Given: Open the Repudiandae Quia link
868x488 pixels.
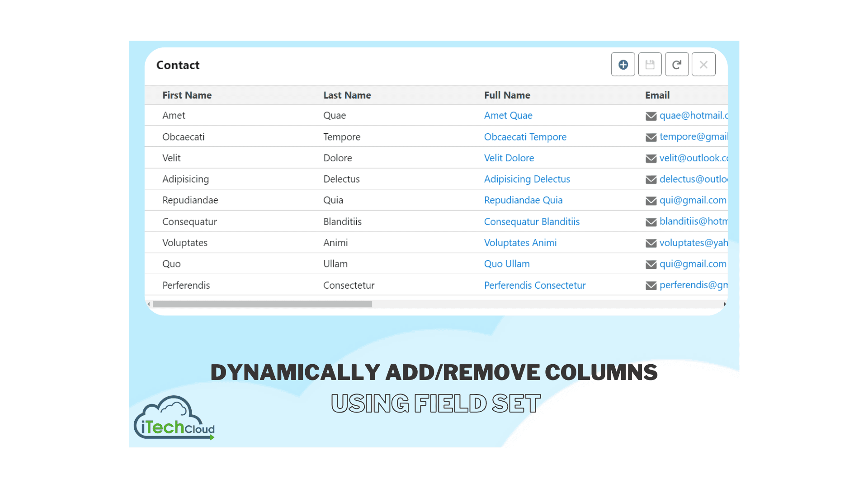Looking at the screenshot, I should [524, 200].
